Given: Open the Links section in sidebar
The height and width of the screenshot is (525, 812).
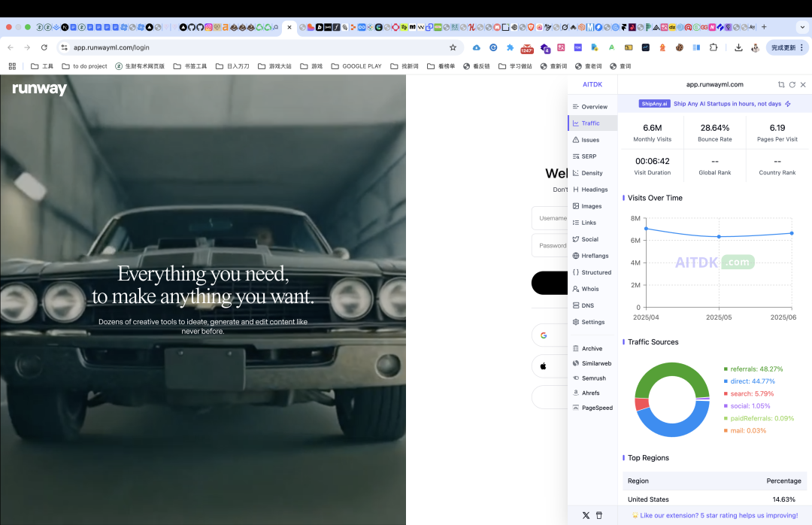Looking at the screenshot, I should (592, 223).
